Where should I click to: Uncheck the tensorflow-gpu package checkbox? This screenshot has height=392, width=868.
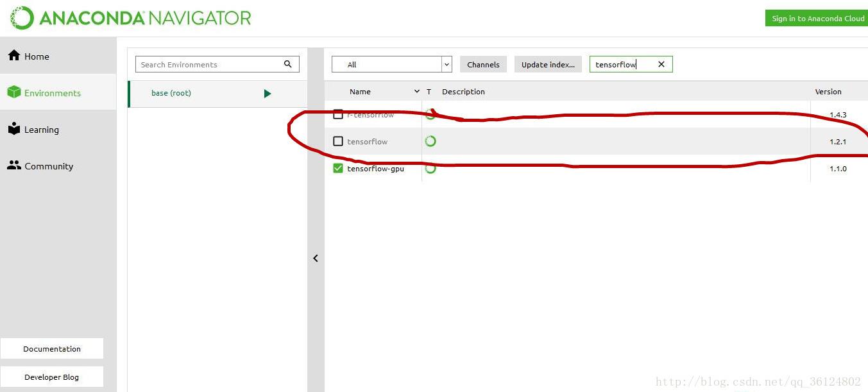[338, 169]
